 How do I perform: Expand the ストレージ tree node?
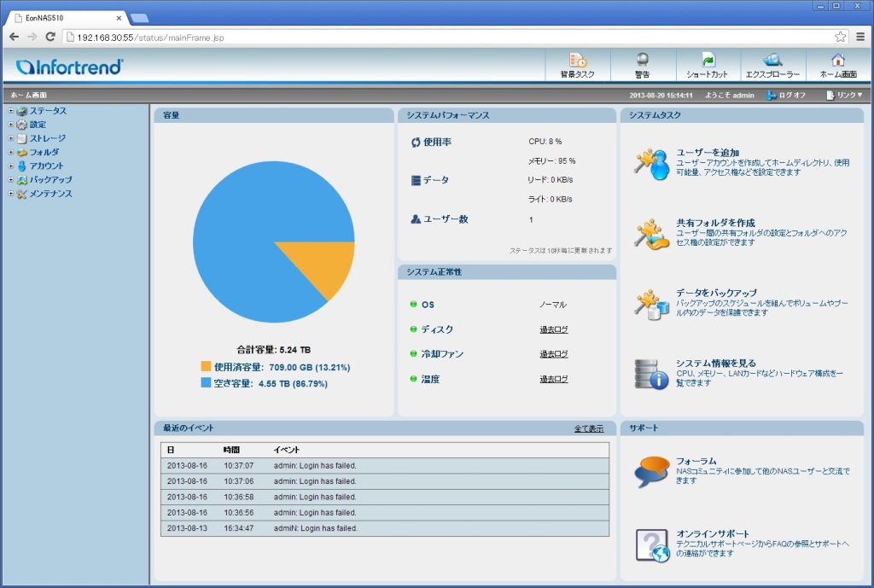coord(11,138)
